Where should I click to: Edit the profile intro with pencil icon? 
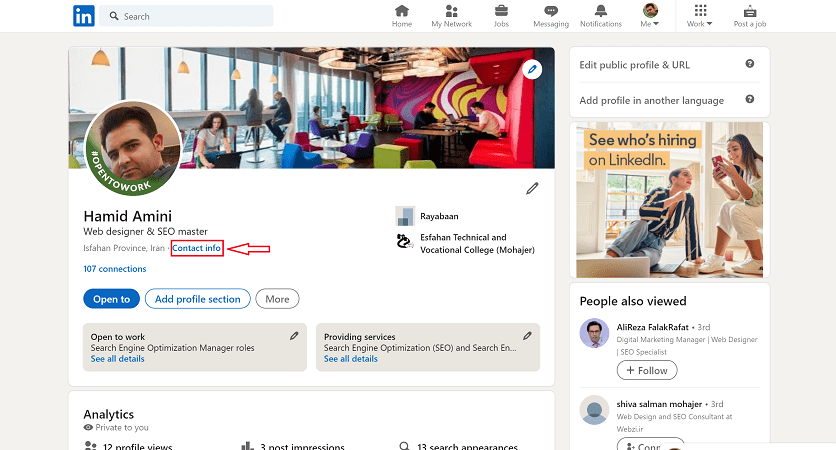532,188
